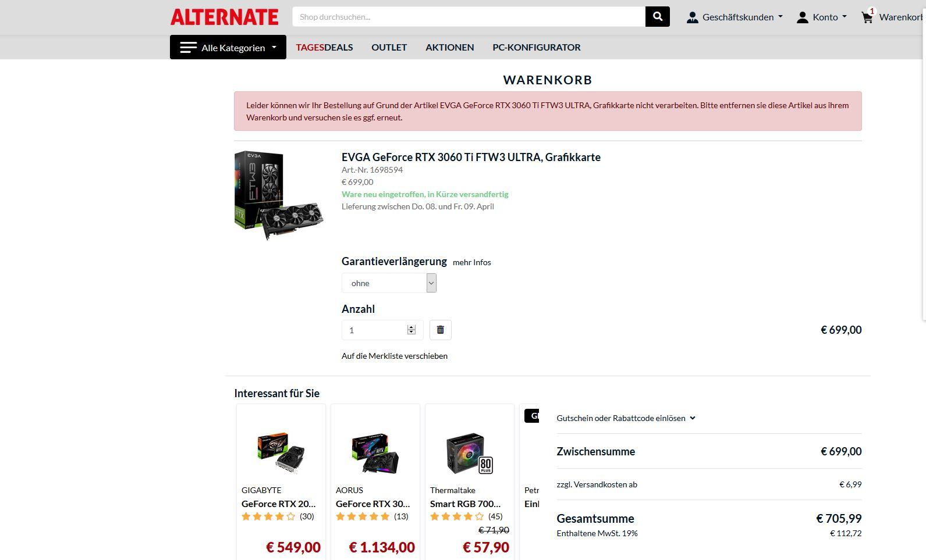Image resolution: width=926 pixels, height=560 pixels.
Task: Open the Alle Kategorien hamburger menu
Action: coord(228,47)
